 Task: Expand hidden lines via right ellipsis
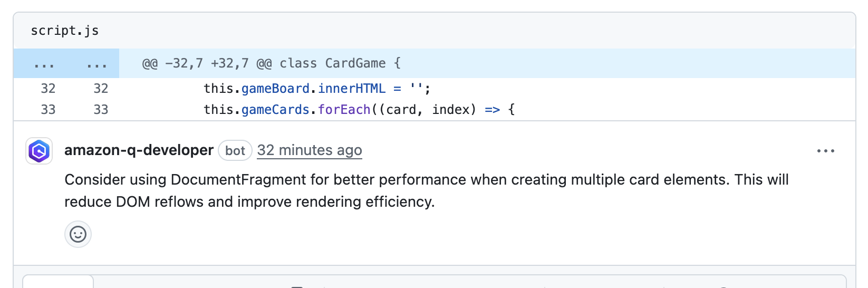click(x=97, y=64)
